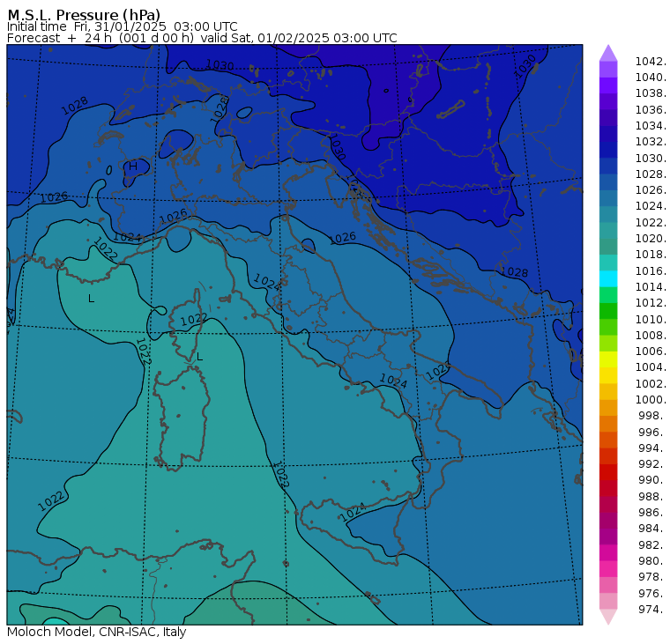Click the "Forecast + 24 h" validity line
The width and height of the screenshot is (670, 644).
[202, 38]
